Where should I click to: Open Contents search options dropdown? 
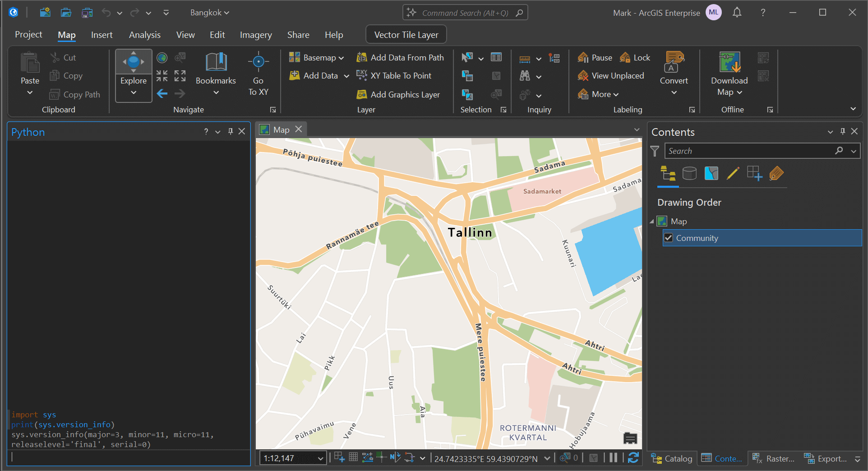[x=854, y=151]
